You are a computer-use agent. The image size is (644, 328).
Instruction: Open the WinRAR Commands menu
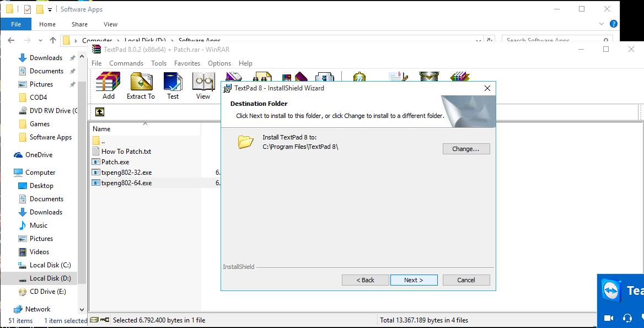click(126, 63)
